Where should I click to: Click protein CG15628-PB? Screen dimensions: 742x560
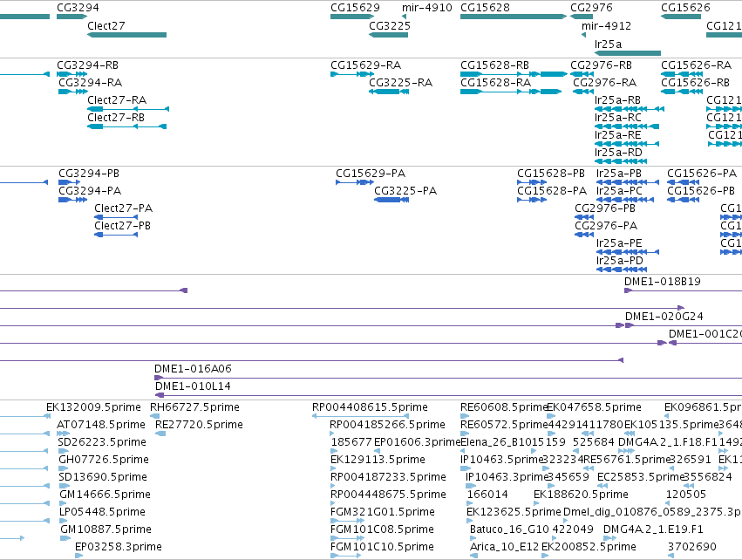click(x=551, y=174)
